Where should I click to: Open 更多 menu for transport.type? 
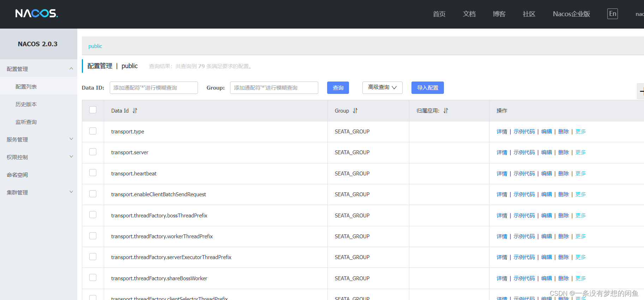coord(580,132)
